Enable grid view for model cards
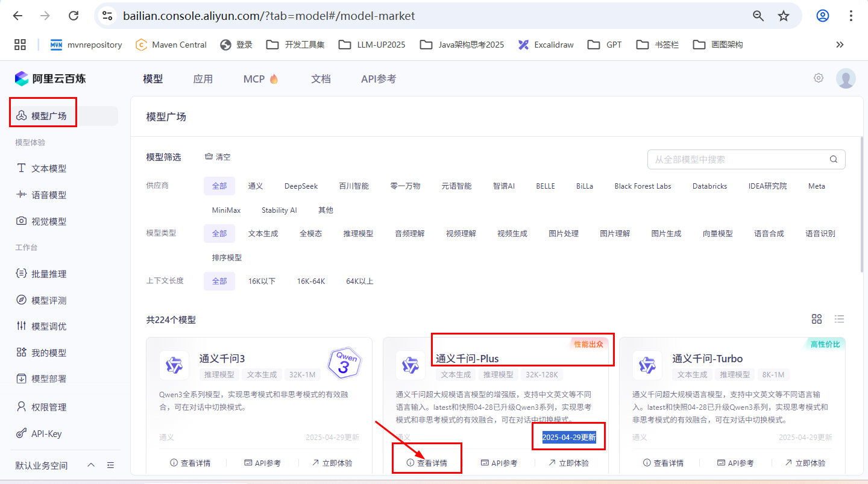Viewport: 868px width, 484px height. 817,319
